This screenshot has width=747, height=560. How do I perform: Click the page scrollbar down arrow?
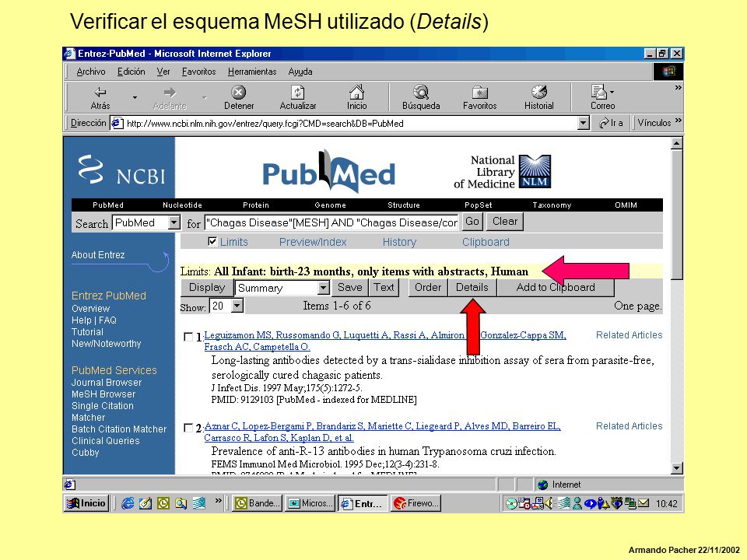(676, 467)
